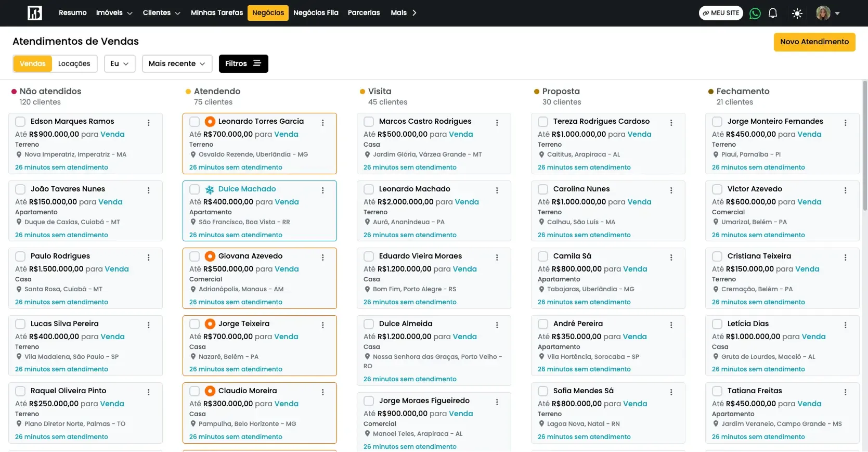Tick the checkbox for Leonardo Machado
868x452 pixels.
click(x=369, y=189)
